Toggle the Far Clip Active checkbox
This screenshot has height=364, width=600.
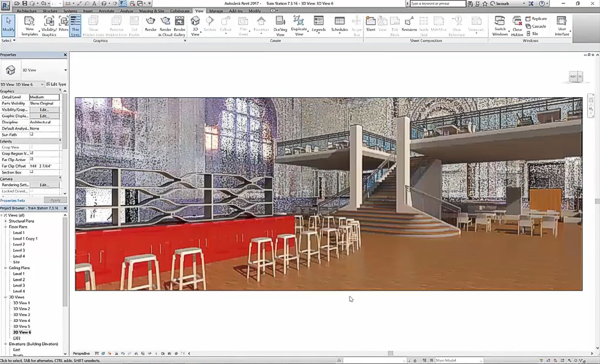point(32,159)
